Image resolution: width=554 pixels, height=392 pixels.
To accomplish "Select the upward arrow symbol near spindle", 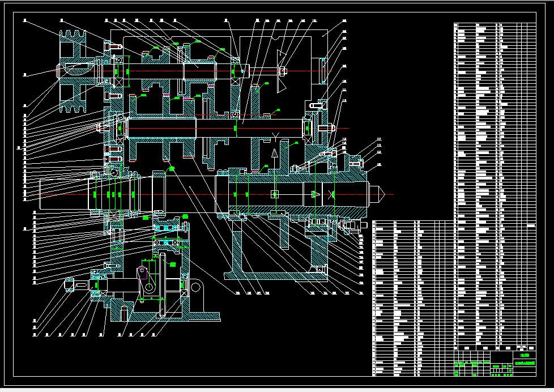I will click(275, 153).
